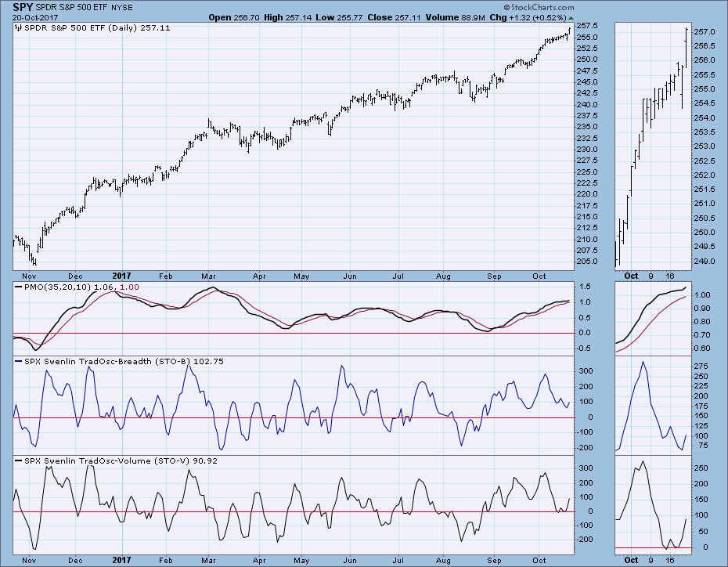This screenshot has height=567, width=728.
Task: Click the 'SPDR S&P 500 ETF (Daily) 257.11' legend
Action: click(97, 28)
